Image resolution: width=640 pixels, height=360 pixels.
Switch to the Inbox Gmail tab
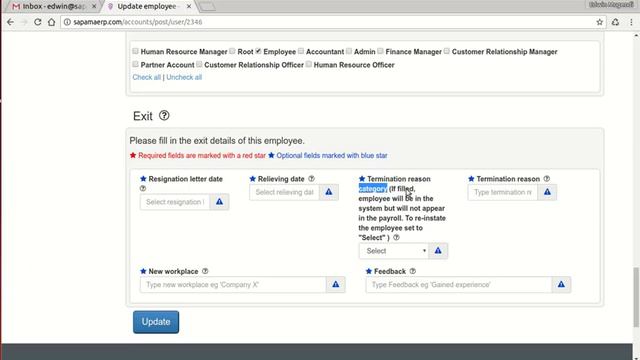click(x=52, y=7)
